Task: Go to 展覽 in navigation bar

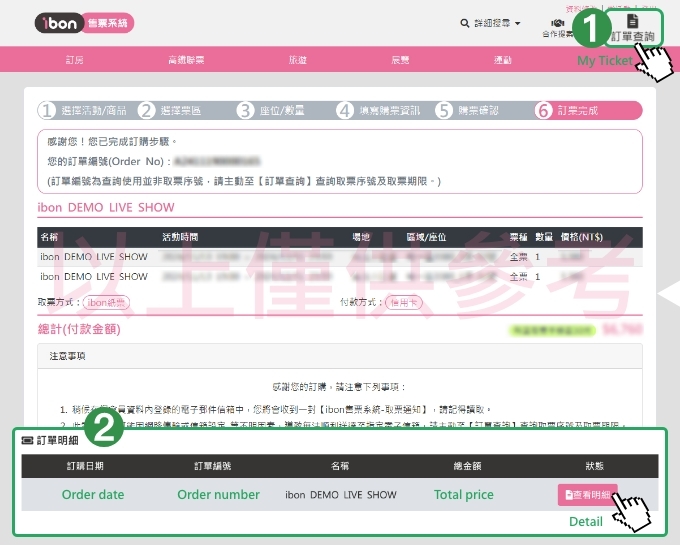Action: (x=400, y=60)
